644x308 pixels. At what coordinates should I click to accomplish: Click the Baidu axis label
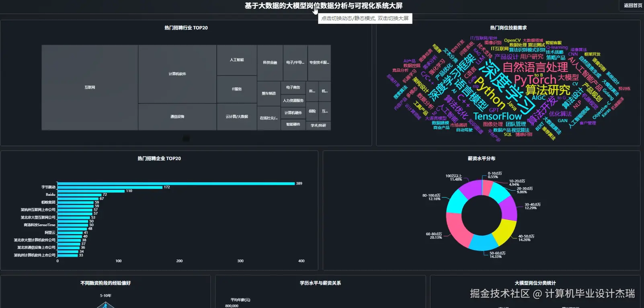tap(50, 195)
